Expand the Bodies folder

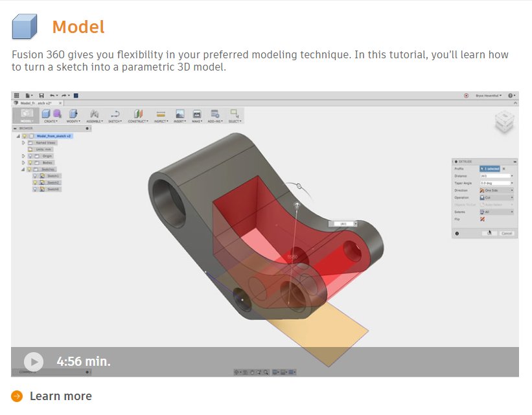pos(23,163)
